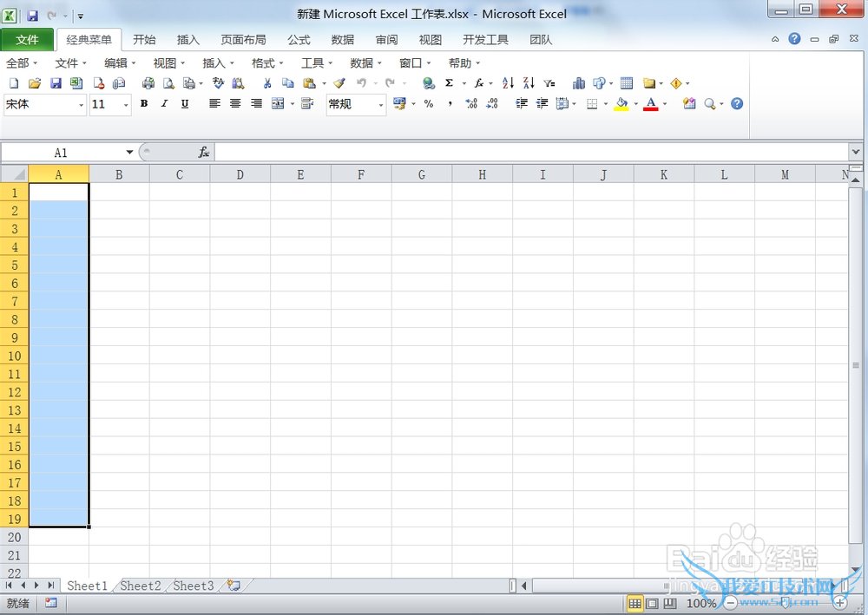Center align the text
The image size is (868, 615).
[x=235, y=103]
